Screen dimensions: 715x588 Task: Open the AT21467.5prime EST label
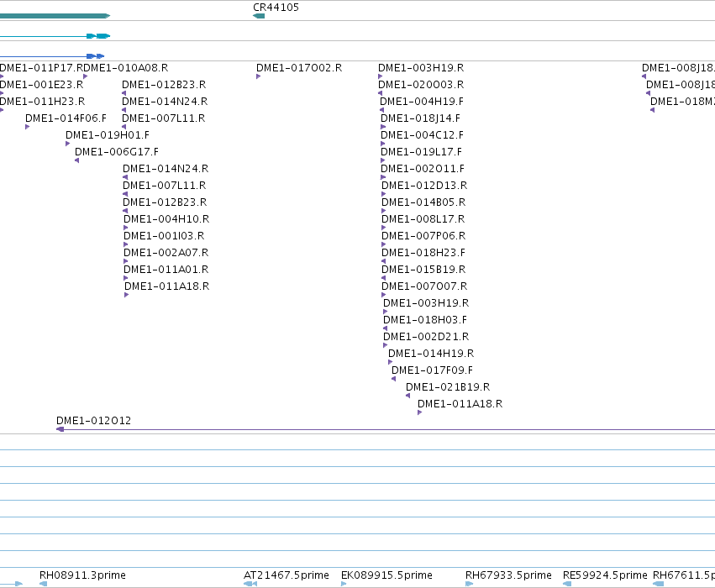287,575
